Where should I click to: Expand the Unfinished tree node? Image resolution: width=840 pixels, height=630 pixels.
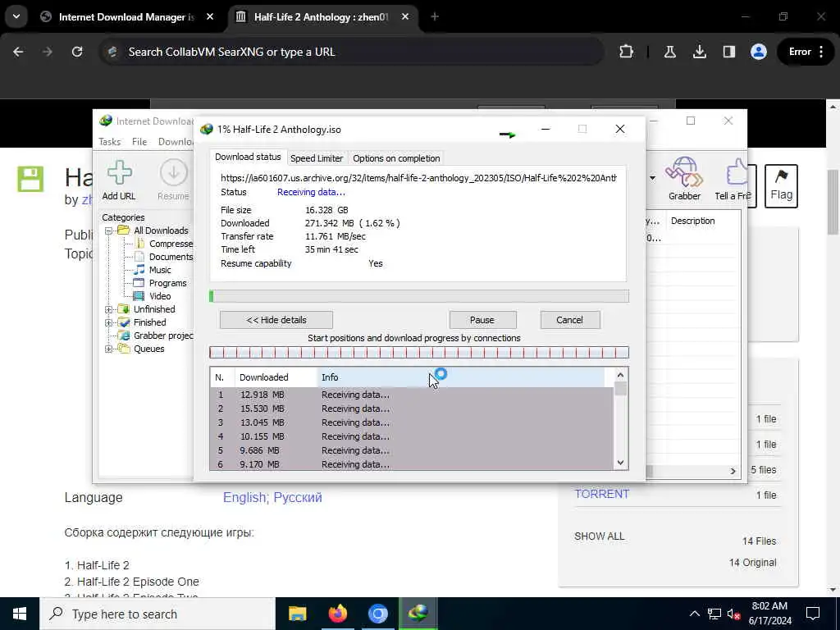coord(109,309)
